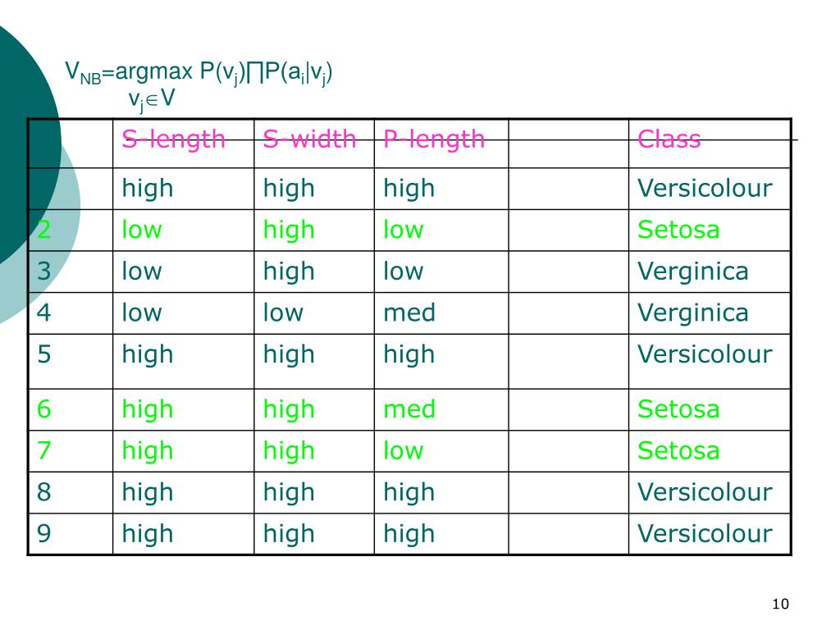Screen dimensions: 840x630
Task: Click the med P-length value in row 4
Action: coord(409,313)
